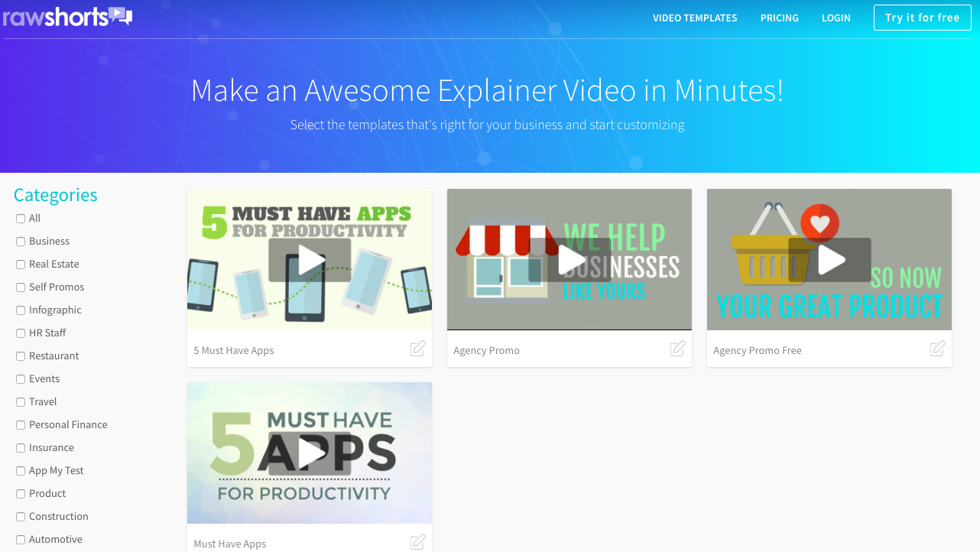Open Video Templates in navigation
The image size is (980, 552).
[695, 18]
